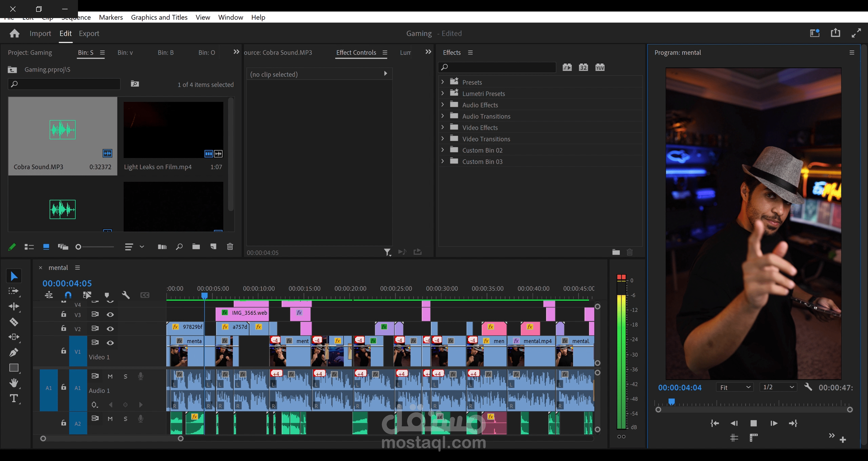Open the Fit zoom level dropdown
The image size is (868, 461).
point(734,388)
